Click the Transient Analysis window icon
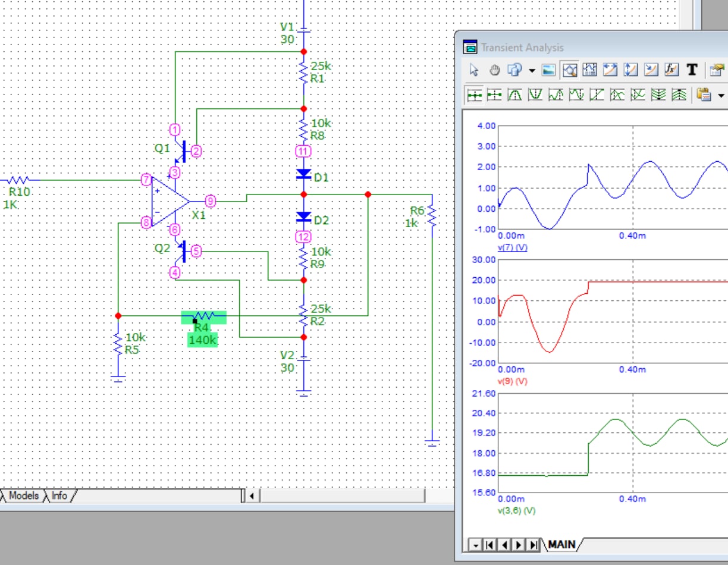The height and width of the screenshot is (565, 728). 470,48
